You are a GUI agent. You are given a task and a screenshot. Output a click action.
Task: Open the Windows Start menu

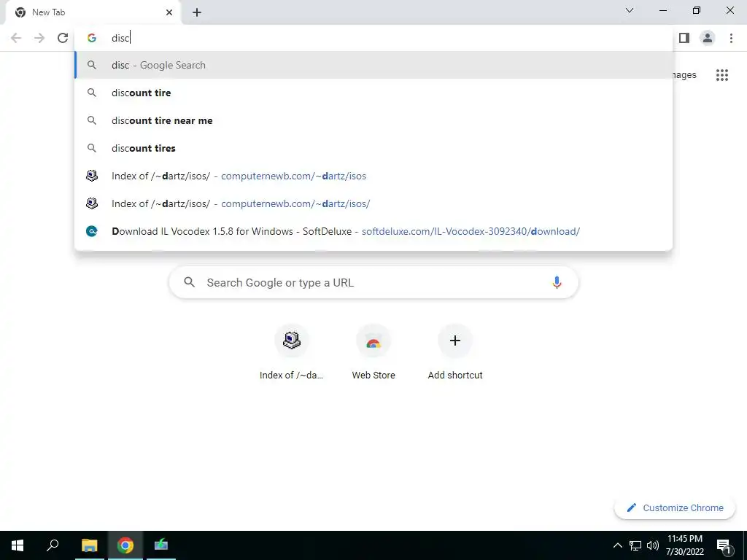pos(18,545)
